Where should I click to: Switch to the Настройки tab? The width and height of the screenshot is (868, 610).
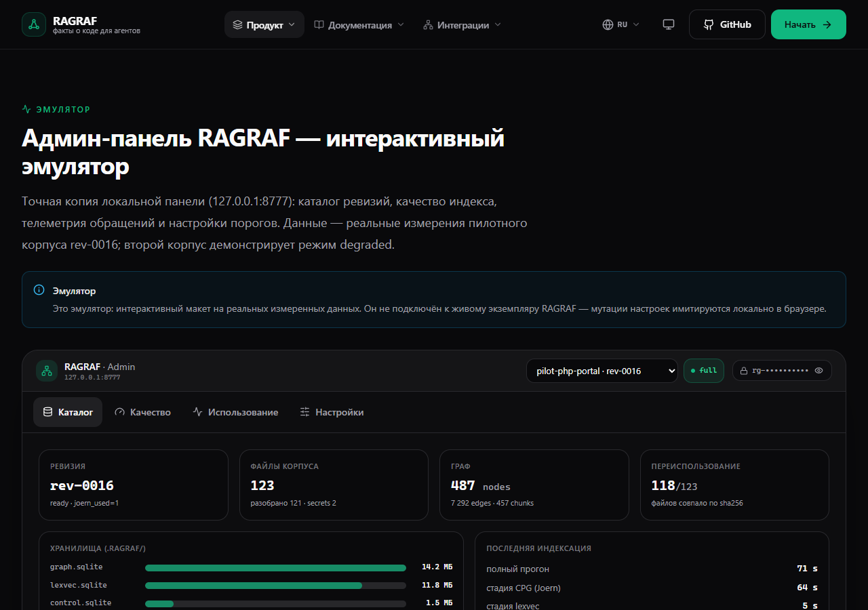point(332,412)
